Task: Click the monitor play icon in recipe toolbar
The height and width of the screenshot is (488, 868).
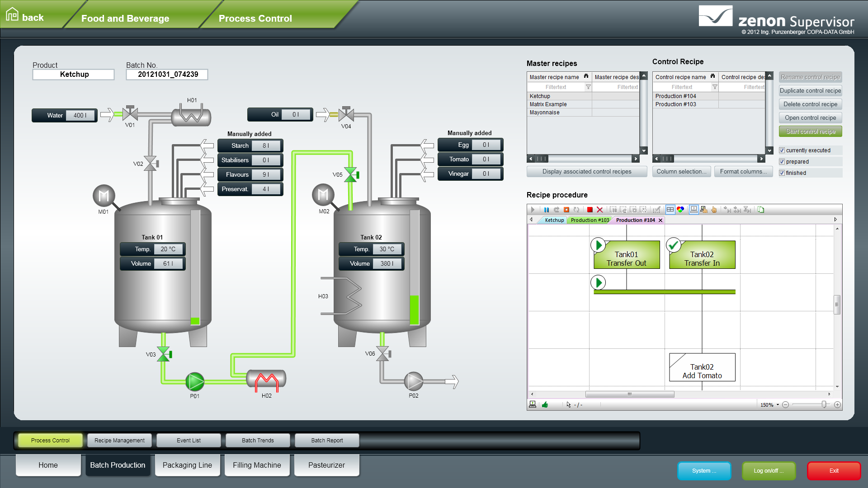Action: [693, 210]
